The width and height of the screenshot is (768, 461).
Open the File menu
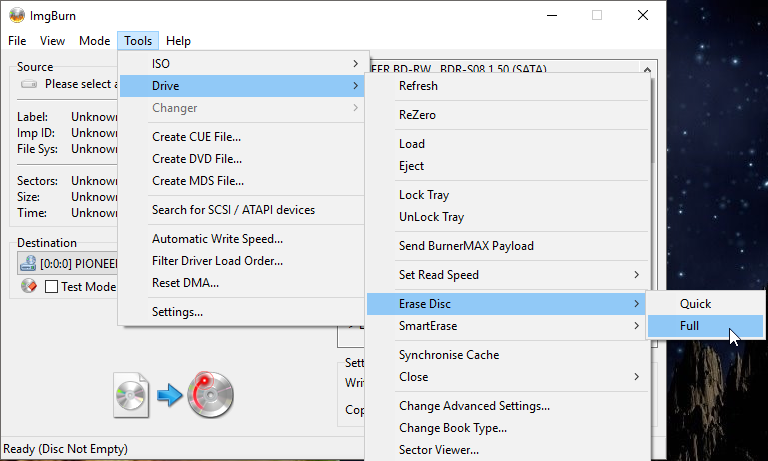(x=17, y=41)
